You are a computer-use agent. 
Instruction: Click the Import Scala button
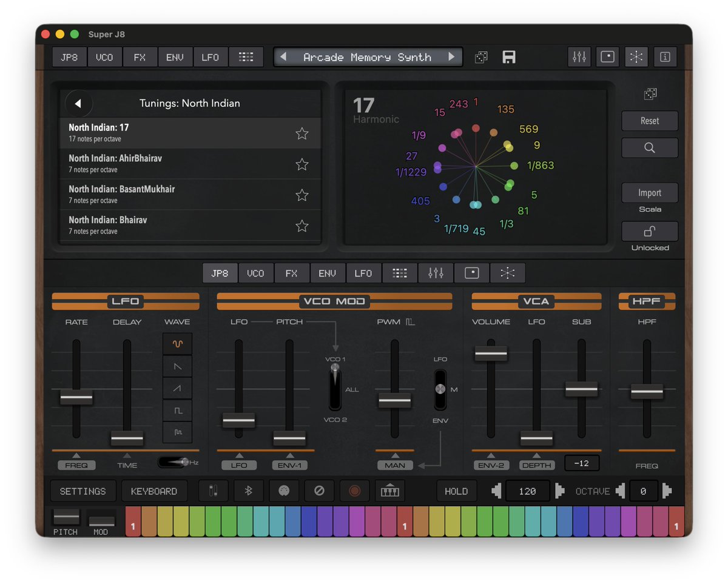(650, 193)
